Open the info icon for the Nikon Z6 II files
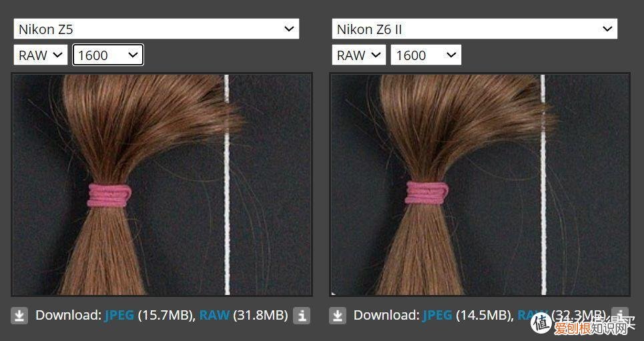The width and height of the screenshot is (644, 341). point(620,315)
